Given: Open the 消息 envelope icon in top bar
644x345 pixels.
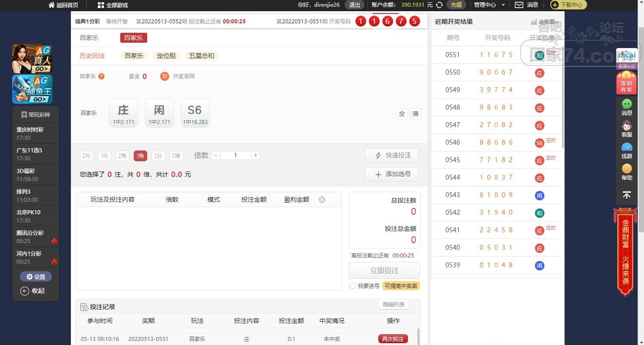Looking at the screenshot, I should [519, 5].
